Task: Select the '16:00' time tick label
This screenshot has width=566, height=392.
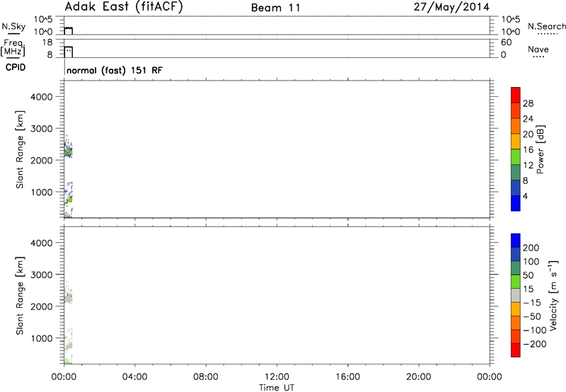Action: point(347,377)
